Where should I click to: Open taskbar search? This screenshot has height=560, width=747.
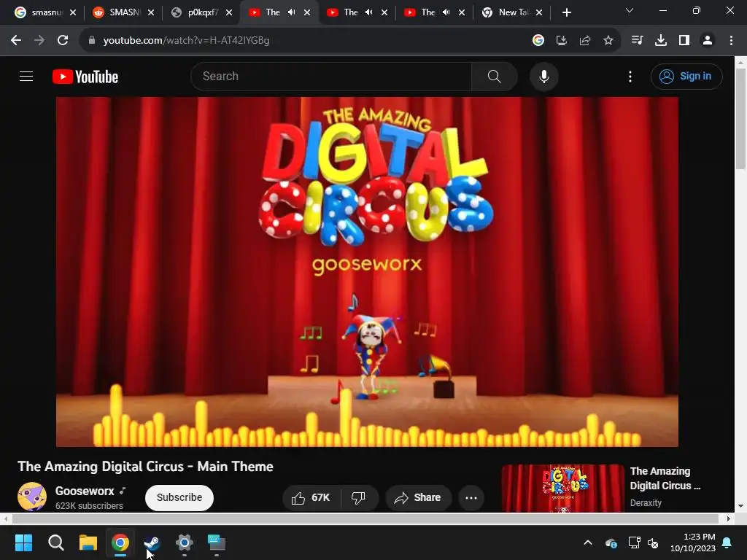(55, 542)
